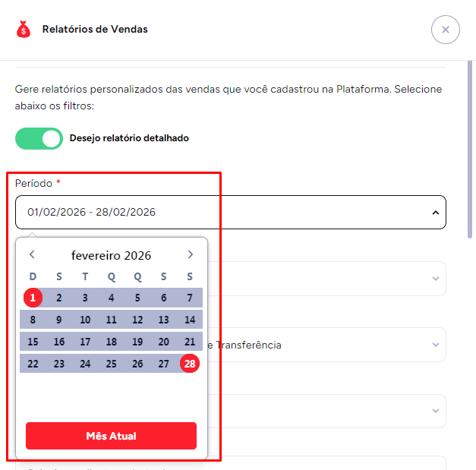Click the fevereiro 2026 month header
This screenshot has height=470, width=476.
111,255
